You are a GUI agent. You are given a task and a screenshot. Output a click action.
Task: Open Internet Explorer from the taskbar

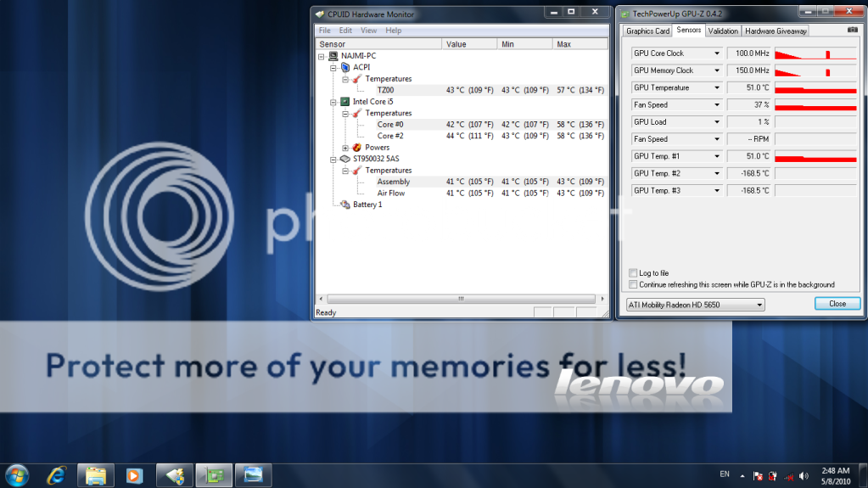pos(57,474)
